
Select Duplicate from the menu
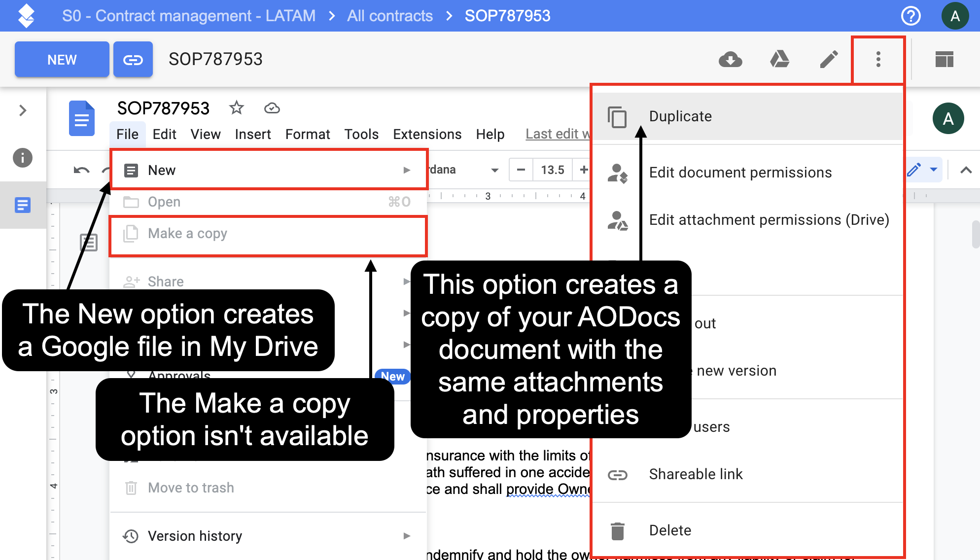pyautogui.click(x=680, y=116)
